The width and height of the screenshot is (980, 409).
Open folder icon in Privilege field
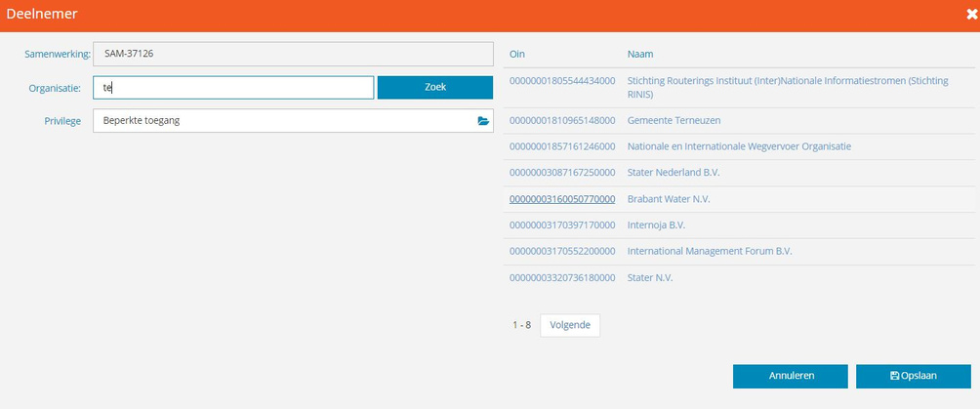click(x=482, y=121)
